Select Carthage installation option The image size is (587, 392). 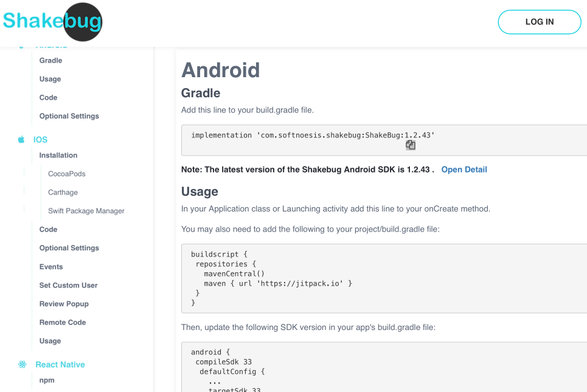coord(63,193)
